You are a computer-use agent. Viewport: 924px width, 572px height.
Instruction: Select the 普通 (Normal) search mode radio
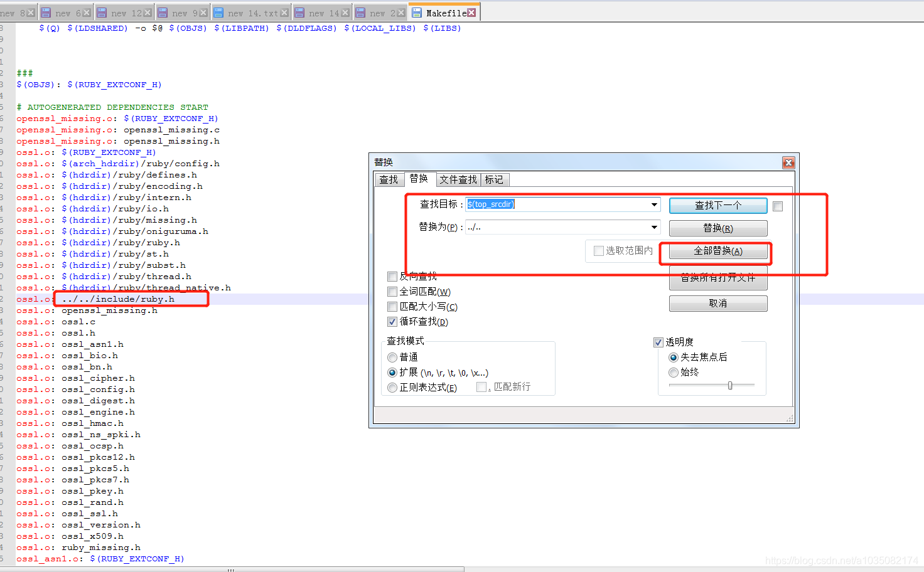point(392,357)
